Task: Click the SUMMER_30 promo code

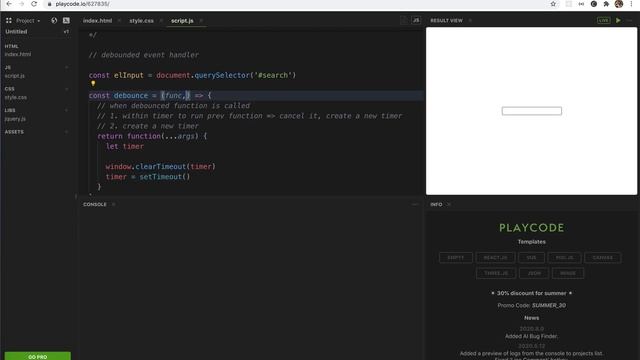Action: coord(549,305)
